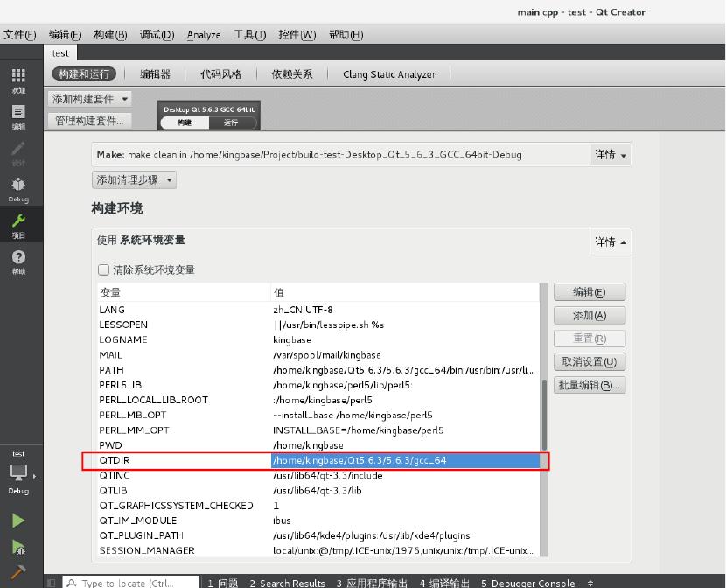726x588 pixels.
Task: Open the Issues output pane
Action: tap(223, 583)
